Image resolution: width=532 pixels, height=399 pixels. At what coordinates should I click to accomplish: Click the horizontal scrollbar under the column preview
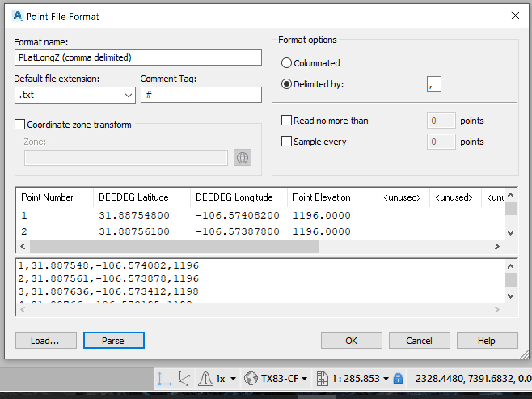[174, 246]
